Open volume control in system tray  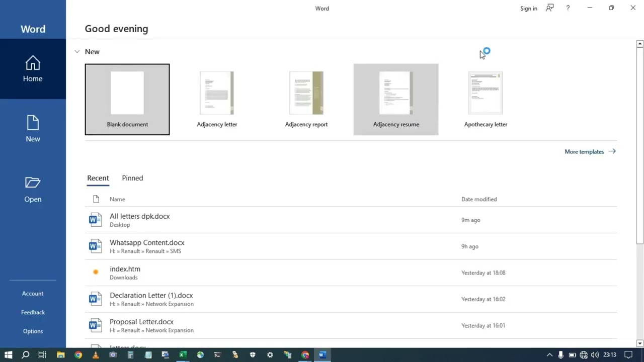[x=595, y=355]
